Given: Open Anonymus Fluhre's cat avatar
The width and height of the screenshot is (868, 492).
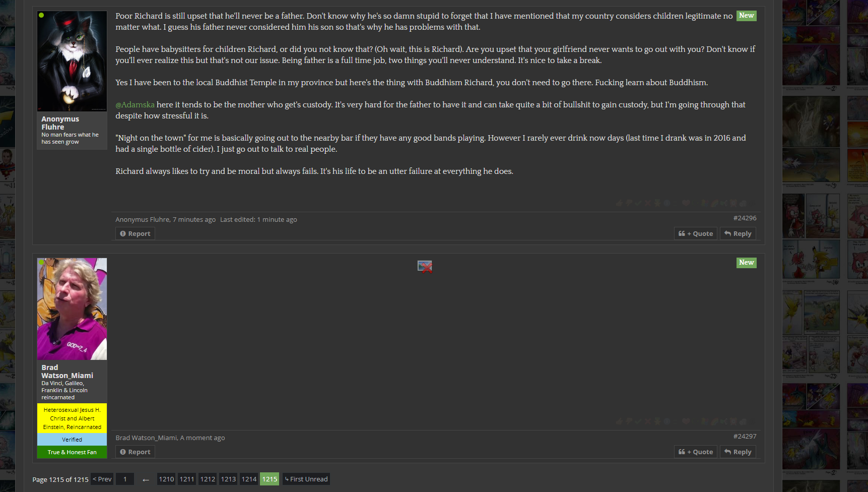Looking at the screenshot, I should coord(72,61).
